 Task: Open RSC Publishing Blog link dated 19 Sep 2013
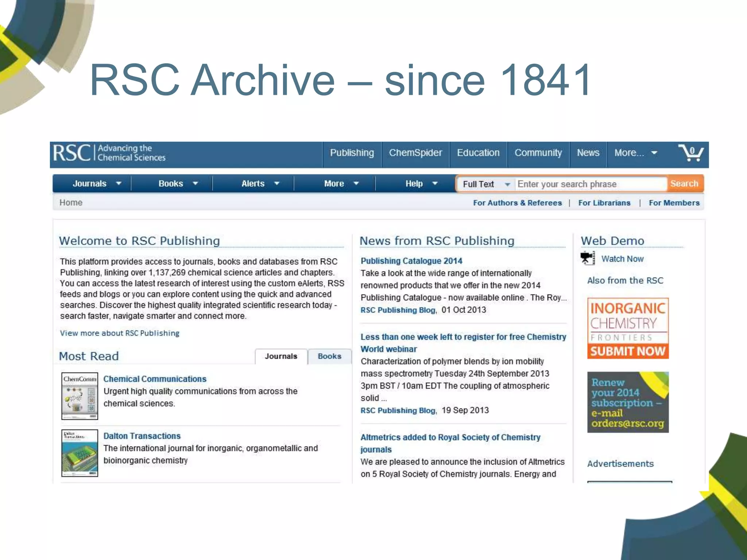[x=398, y=411]
